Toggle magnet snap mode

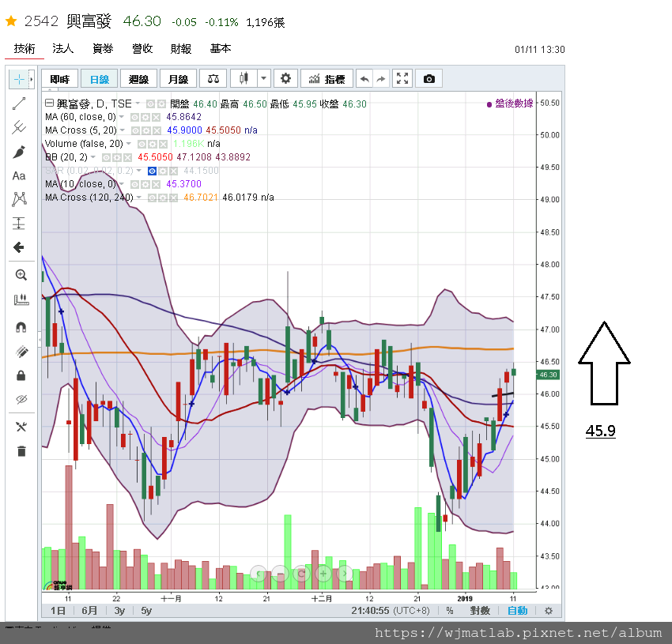coord(21,327)
